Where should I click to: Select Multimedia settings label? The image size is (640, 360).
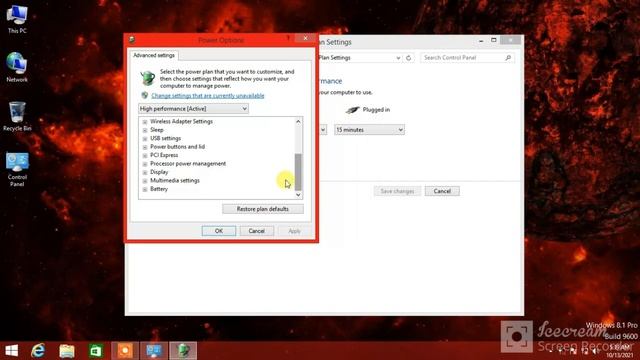[175, 180]
